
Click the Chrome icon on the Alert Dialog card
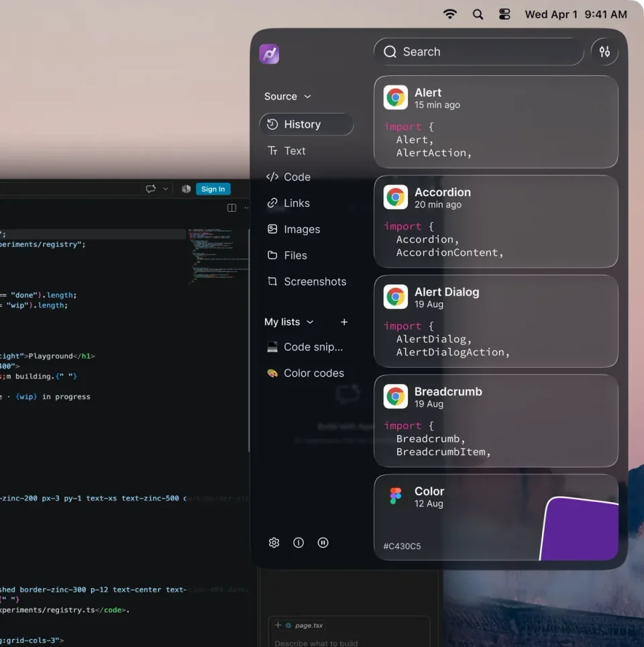(395, 297)
